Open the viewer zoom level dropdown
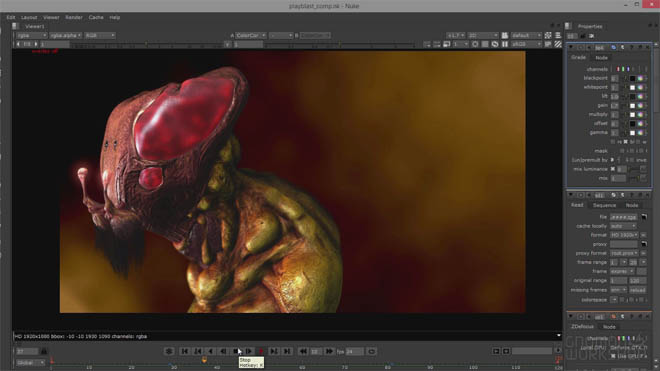 click(455, 35)
